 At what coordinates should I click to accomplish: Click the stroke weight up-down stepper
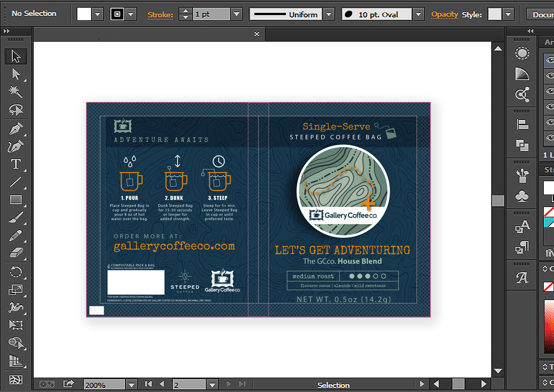tap(185, 14)
